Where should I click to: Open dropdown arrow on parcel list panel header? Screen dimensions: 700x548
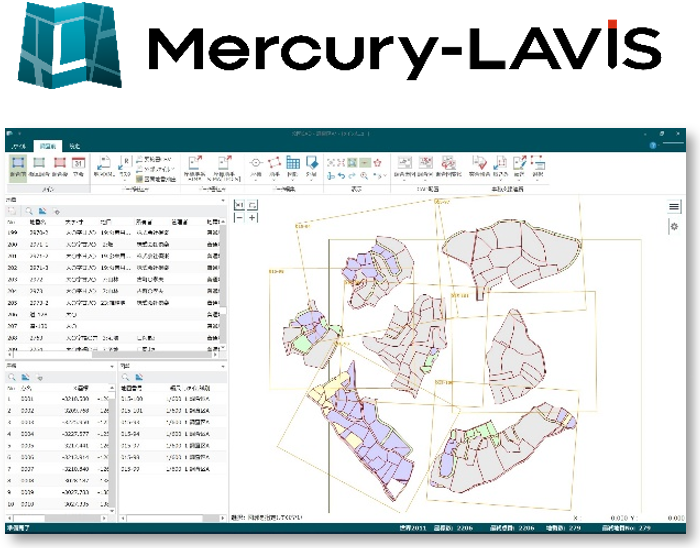click(222, 200)
